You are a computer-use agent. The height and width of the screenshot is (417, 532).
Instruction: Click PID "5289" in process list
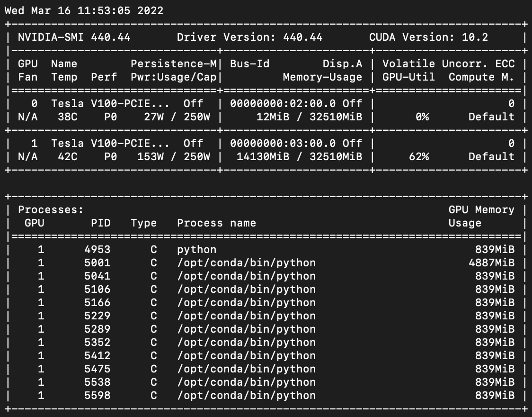click(98, 329)
